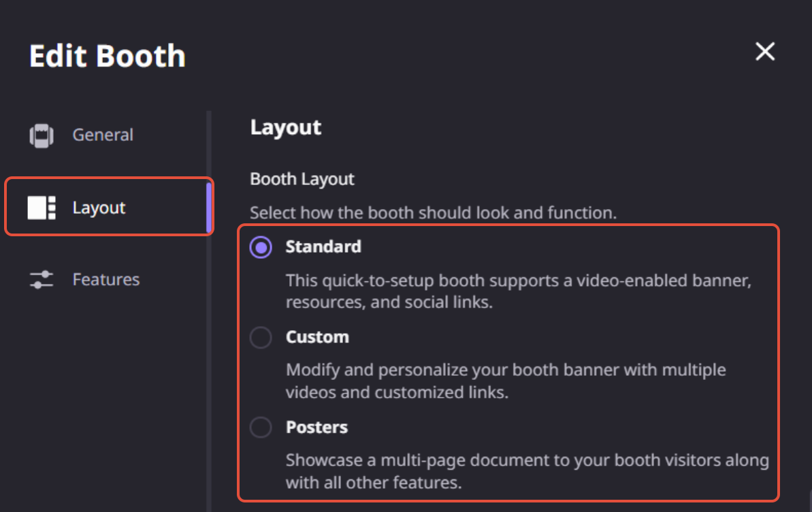Click the Layout panel icon
Image resolution: width=812 pixels, height=512 pixels.
click(42, 208)
